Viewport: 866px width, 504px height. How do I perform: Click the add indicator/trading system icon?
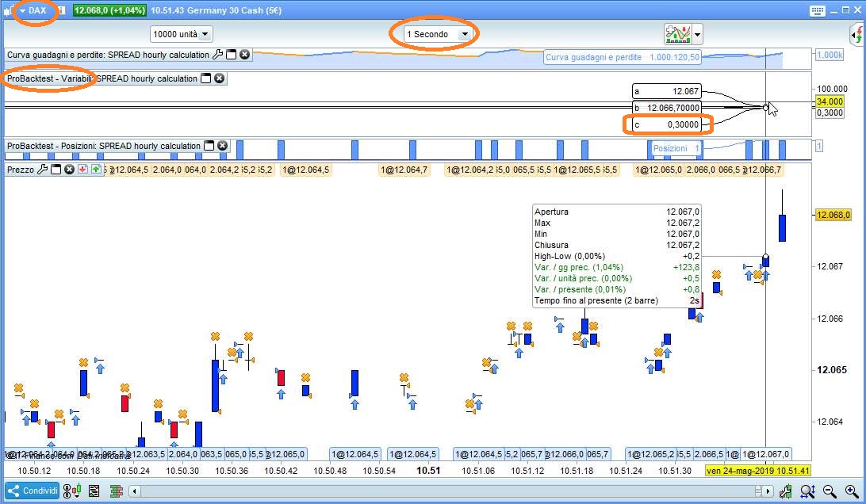(678, 34)
